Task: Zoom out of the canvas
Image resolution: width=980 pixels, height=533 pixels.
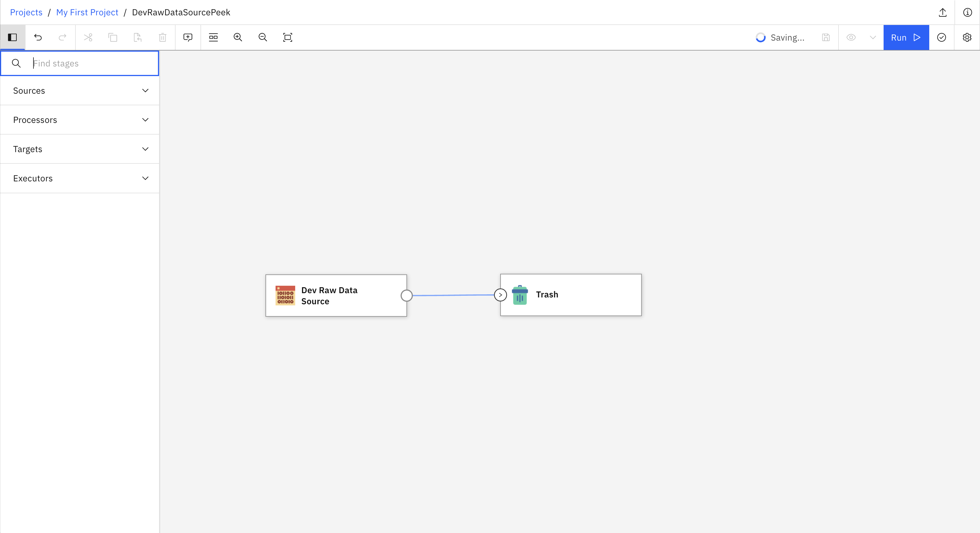Action: [263, 37]
